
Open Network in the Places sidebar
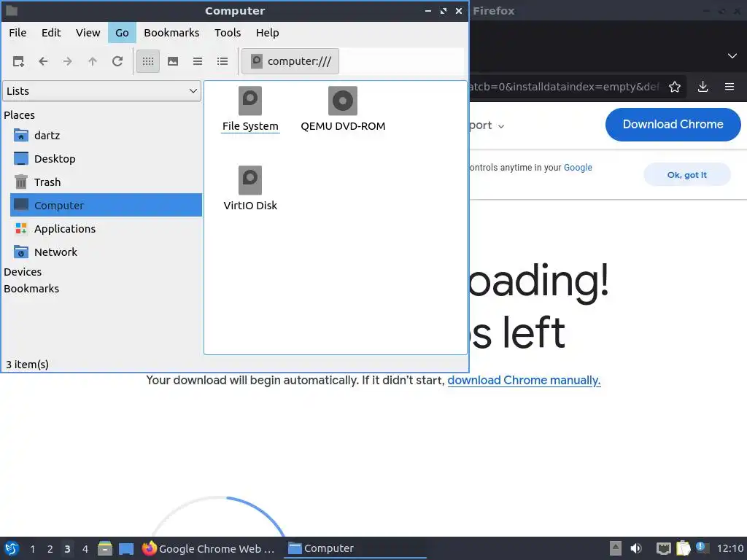[106, 252]
